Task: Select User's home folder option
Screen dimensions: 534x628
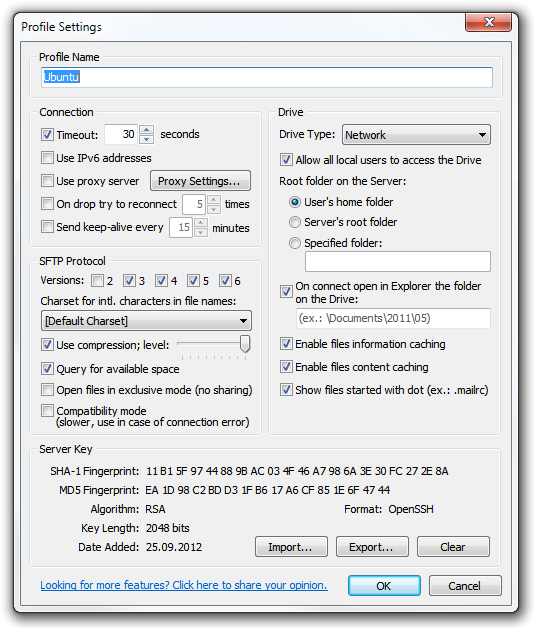Action: (295, 202)
